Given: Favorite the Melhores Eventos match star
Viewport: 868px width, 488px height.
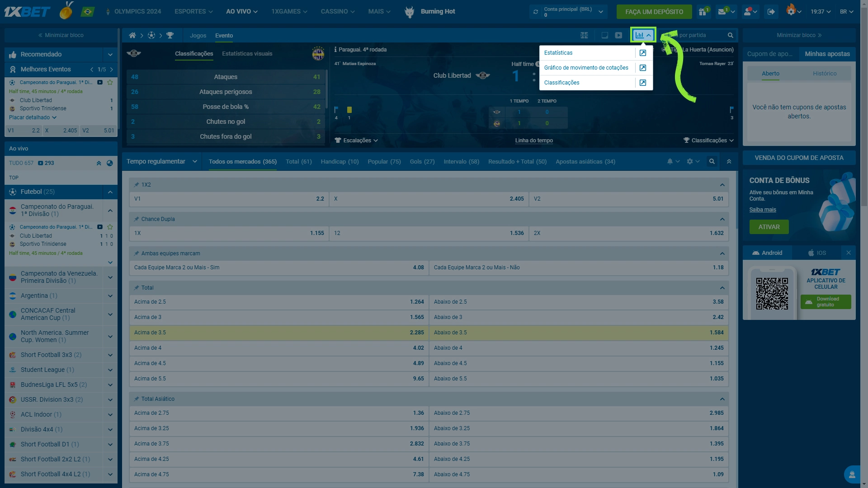Looking at the screenshot, I should point(110,82).
